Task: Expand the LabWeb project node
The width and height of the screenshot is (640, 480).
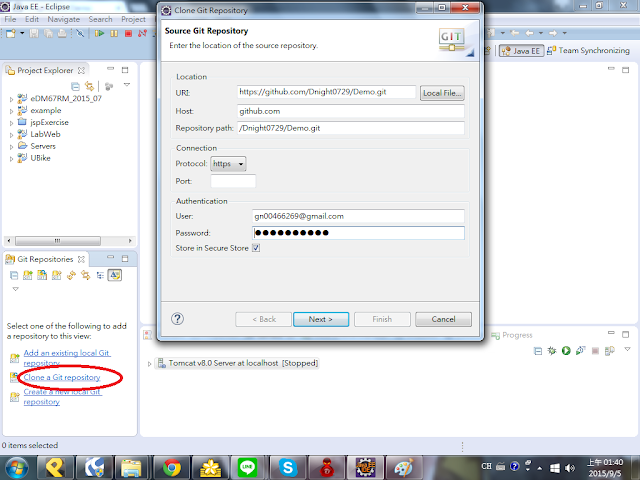Action: pyautogui.click(x=11, y=135)
